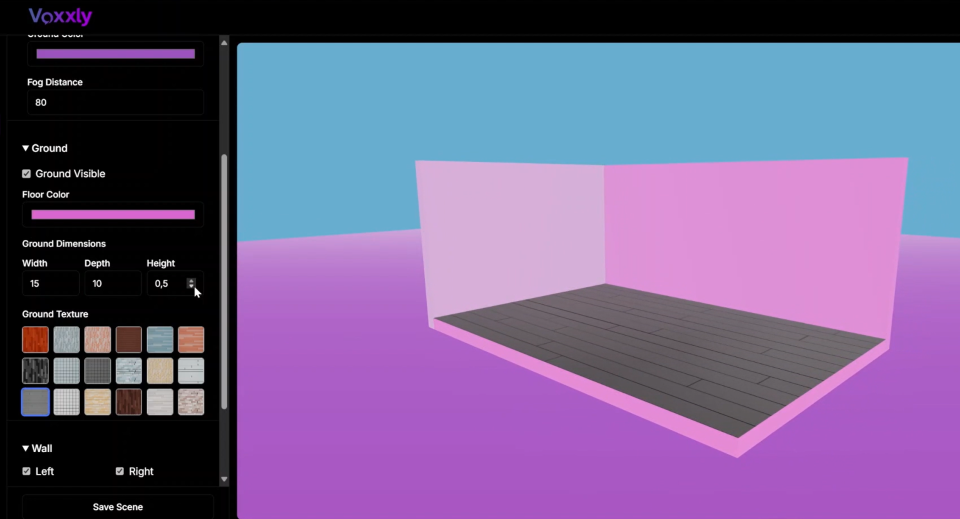Click the Voxxly logo
This screenshot has height=519, width=960.
click(60, 16)
